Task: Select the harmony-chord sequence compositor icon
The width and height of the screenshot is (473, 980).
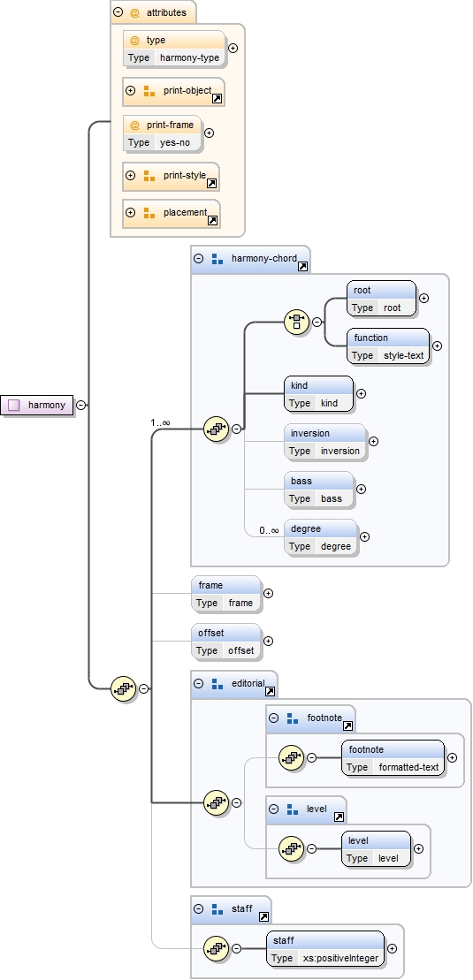Action: [x=217, y=429]
